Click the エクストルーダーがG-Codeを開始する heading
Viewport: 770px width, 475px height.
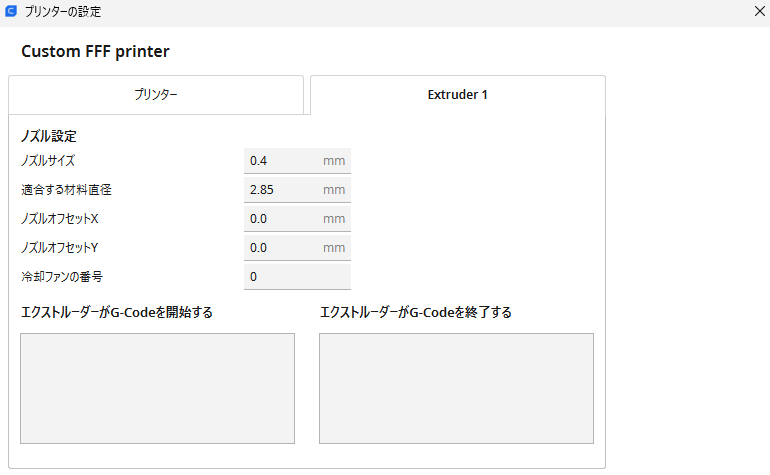[117, 312]
